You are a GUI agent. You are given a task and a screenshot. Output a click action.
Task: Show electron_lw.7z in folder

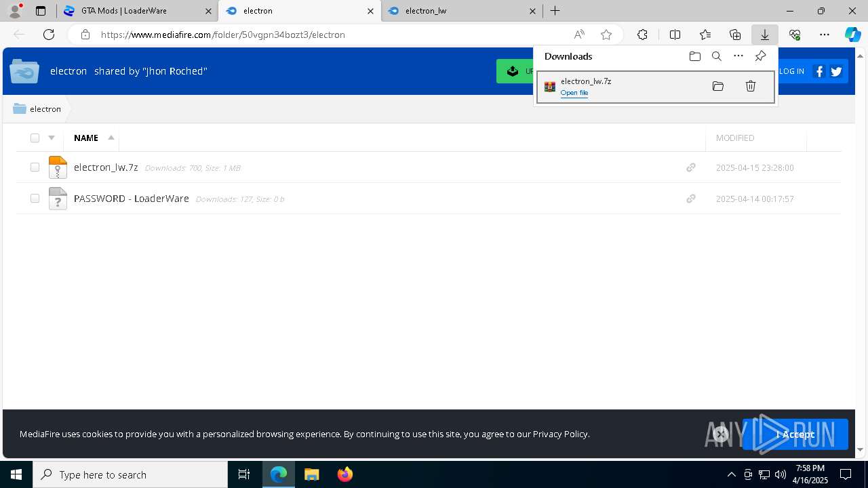[x=718, y=86]
